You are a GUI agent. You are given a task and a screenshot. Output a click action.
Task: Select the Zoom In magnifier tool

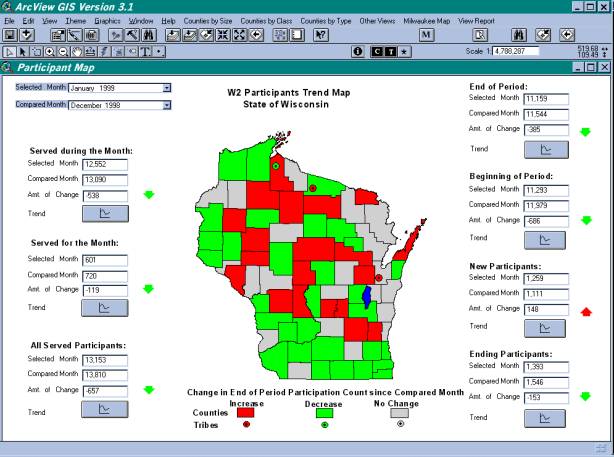point(48,50)
